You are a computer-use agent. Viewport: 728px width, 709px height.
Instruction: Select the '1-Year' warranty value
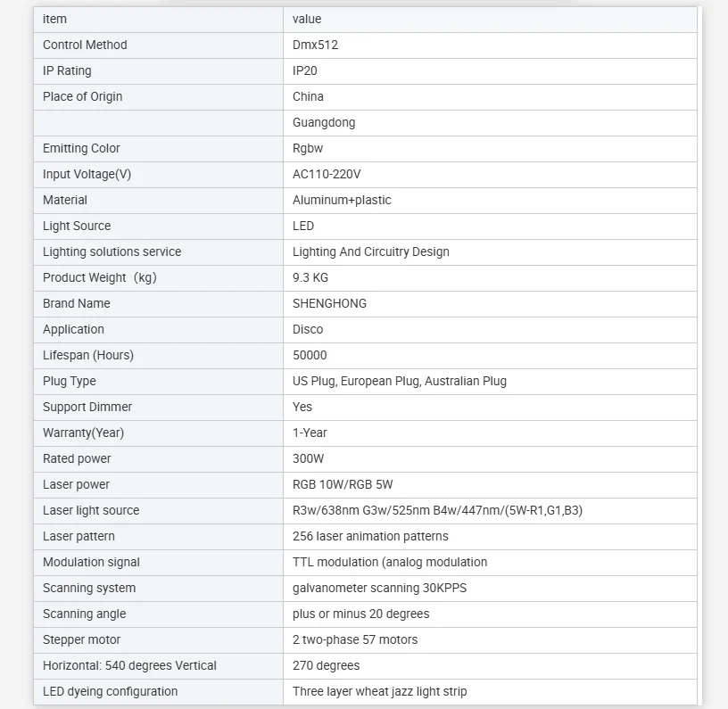[x=310, y=433]
